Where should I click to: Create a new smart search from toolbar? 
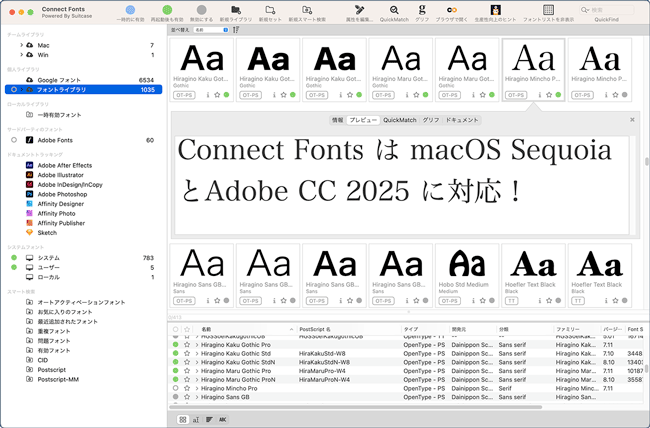click(307, 10)
